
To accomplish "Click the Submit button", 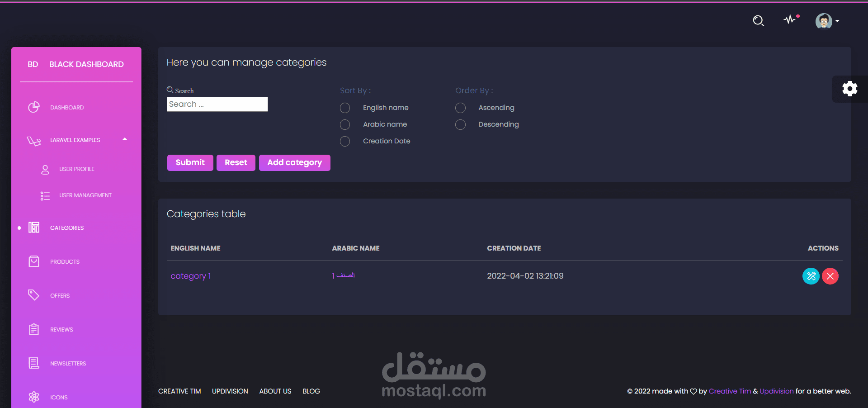I will click(190, 163).
